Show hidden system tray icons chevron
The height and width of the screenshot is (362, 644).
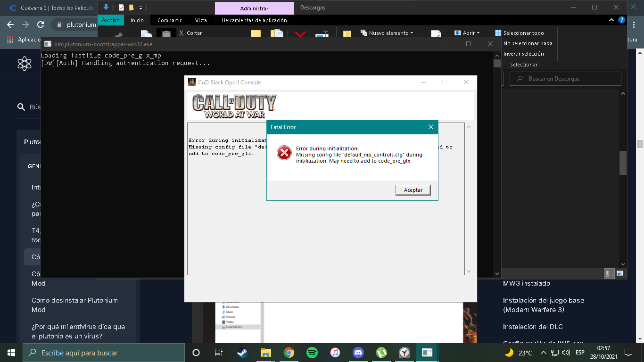pos(543,353)
